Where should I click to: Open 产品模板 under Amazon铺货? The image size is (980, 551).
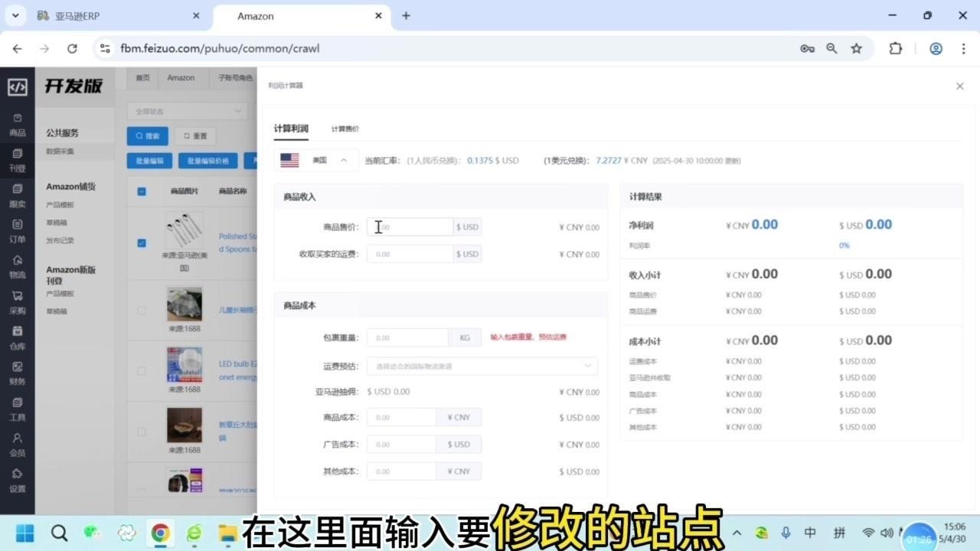(60, 204)
